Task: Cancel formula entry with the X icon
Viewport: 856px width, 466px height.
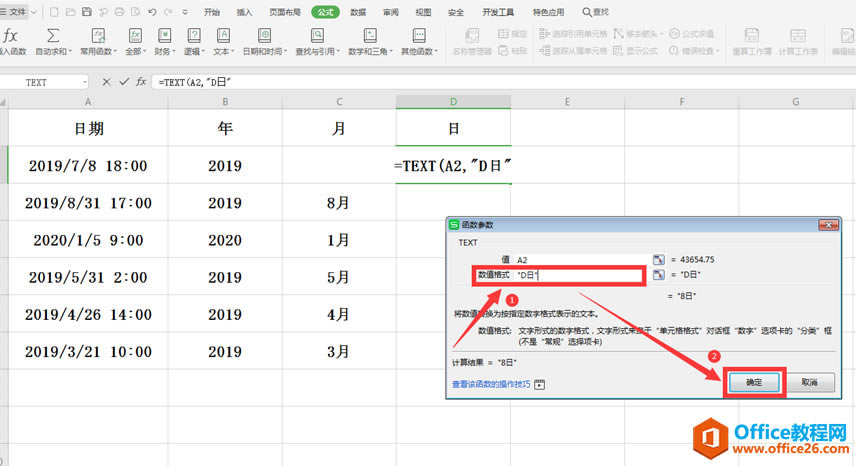Action: pos(106,82)
